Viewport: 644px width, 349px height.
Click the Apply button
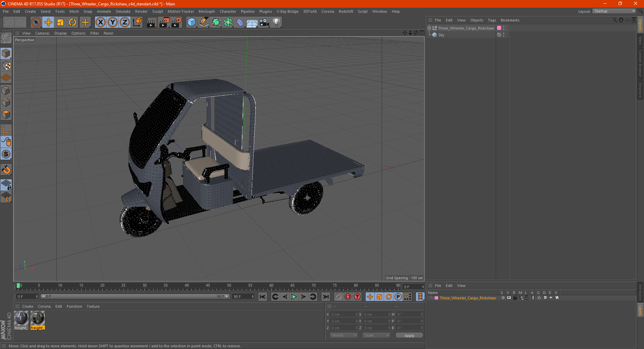tap(409, 336)
